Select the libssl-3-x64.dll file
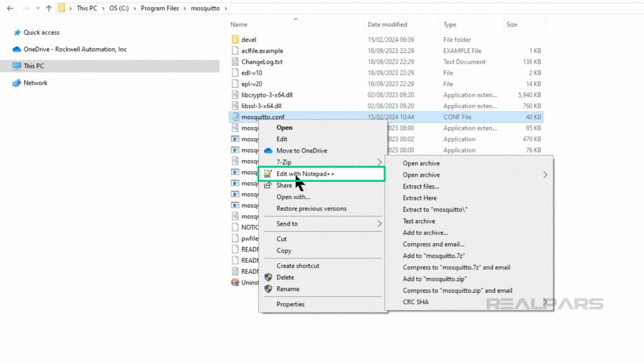The image size is (644, 362). (261, 106)
